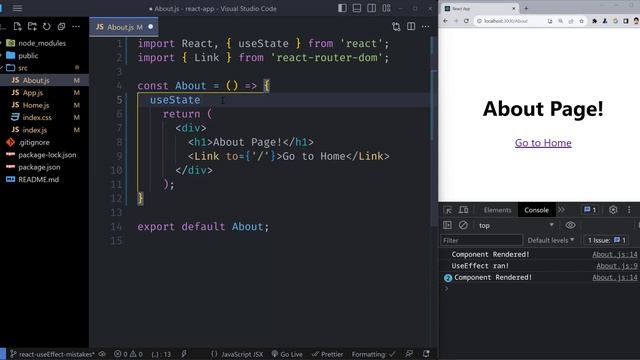The image size is (640, 360).
Task: Click unsaved dot on About.js tab
Action: coord(151,27)
